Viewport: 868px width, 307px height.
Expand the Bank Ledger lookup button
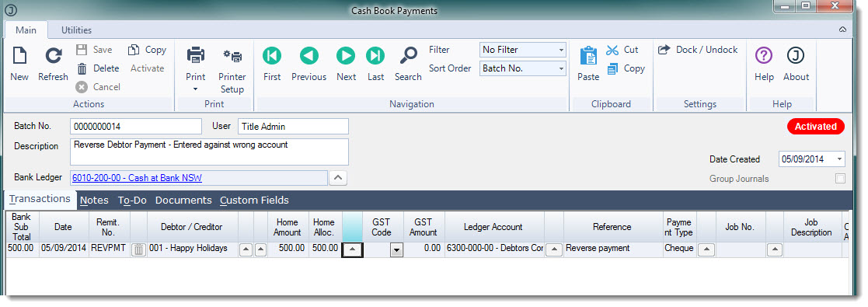pyautogui.click(x=338, y=178)
